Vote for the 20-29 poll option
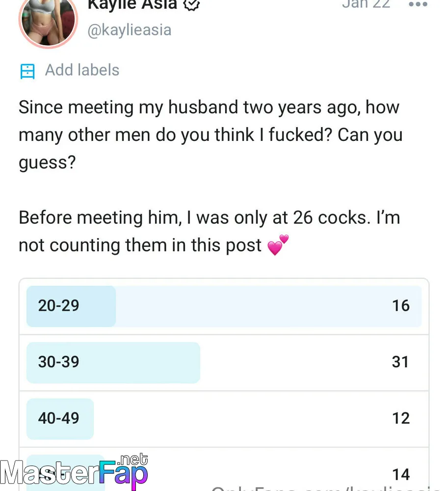 (x=224, y=306)
